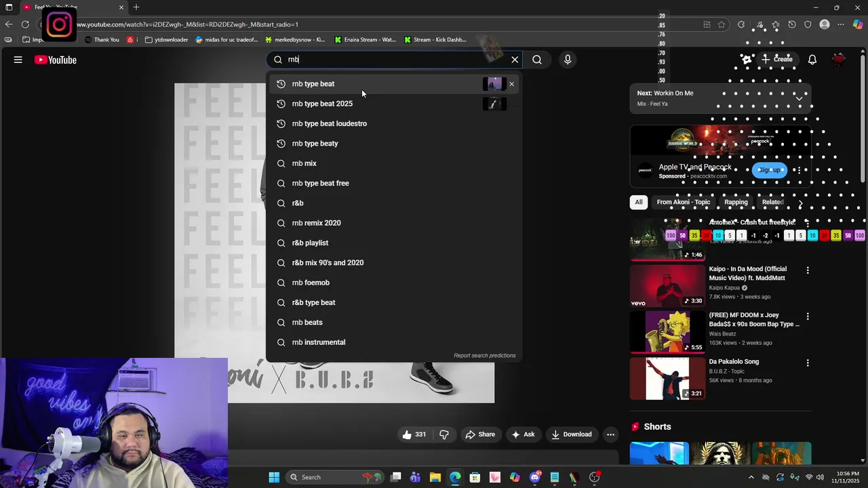
Task: Collapse the Next: Workin On Me panel
Action: pos(799,98)
